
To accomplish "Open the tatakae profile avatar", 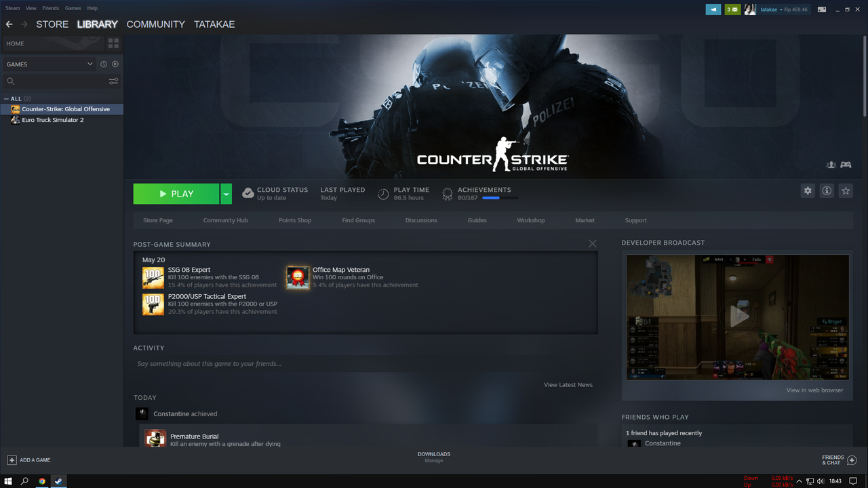I will click(x=750, y=9).
